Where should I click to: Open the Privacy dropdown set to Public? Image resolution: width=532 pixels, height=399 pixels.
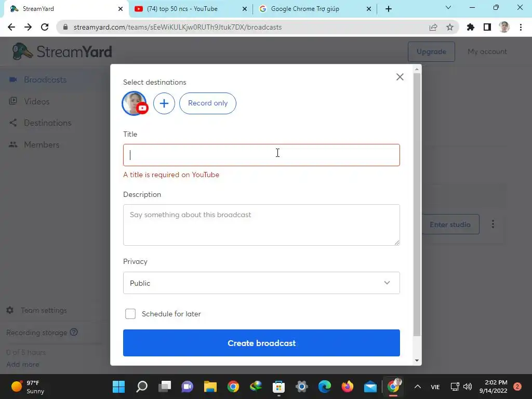pos(261,283)
